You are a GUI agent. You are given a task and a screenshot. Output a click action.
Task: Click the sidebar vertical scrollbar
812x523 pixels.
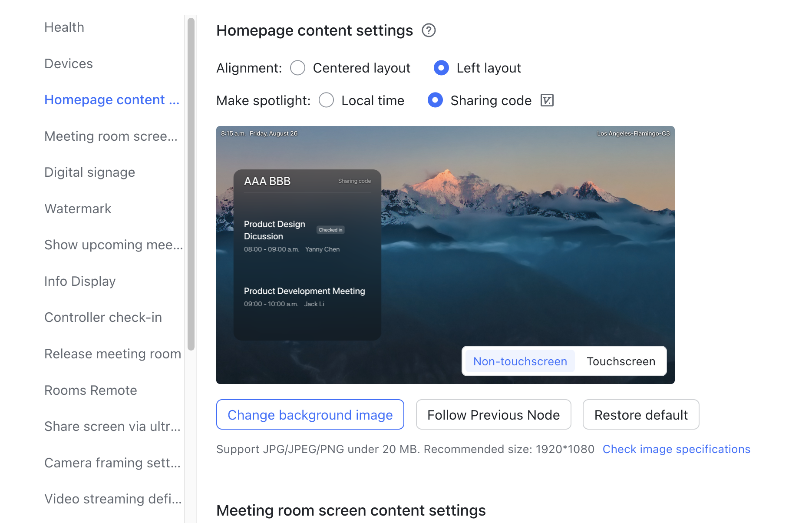click(x=191, y=182)
